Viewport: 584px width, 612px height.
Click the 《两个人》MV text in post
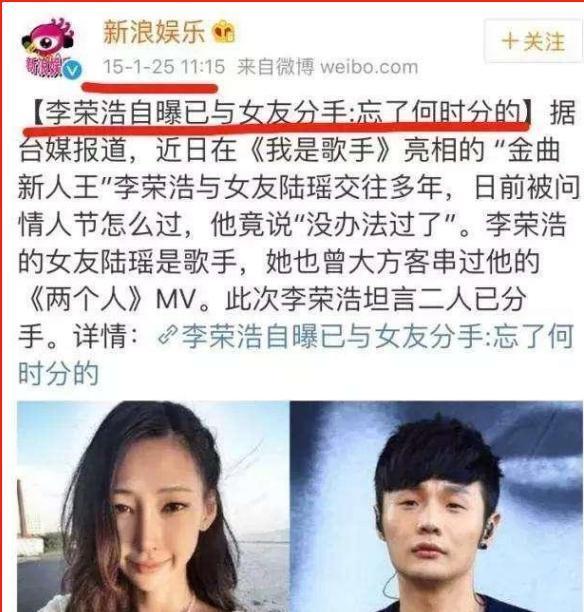112,300
